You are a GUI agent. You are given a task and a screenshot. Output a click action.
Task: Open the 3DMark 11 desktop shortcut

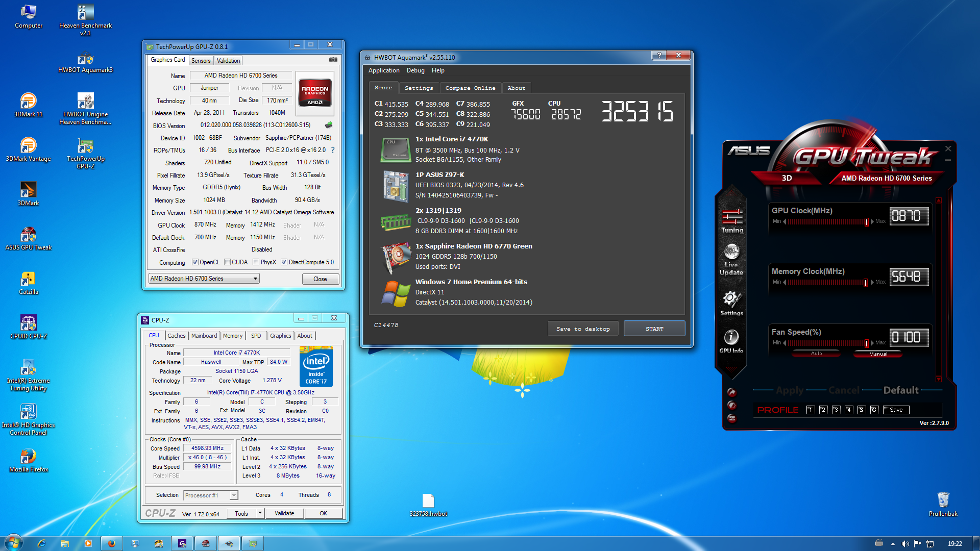pyautogui.click(x=29, y=105)
